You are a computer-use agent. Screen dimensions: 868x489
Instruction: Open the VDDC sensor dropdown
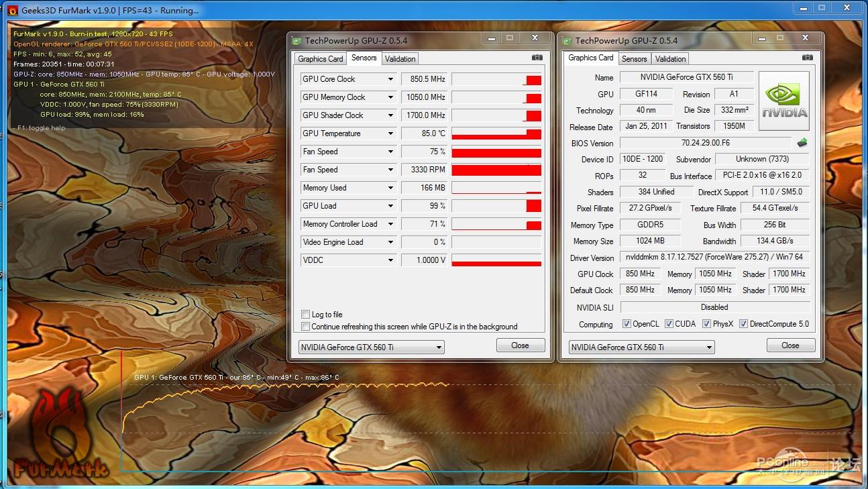point(390,260)
